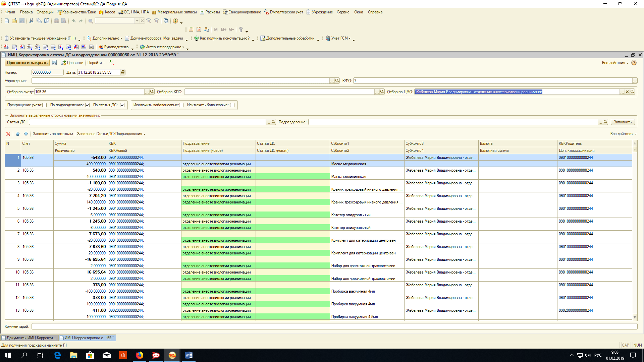The image size is (644, 362).
Task: Click the red X delete row icon
Action: click(8, 134)
